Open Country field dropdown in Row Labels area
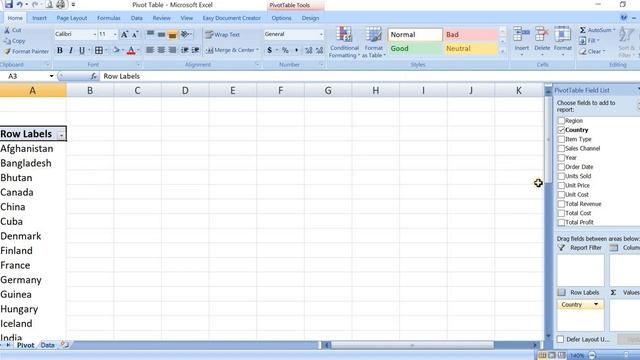 tap(596, 304)
